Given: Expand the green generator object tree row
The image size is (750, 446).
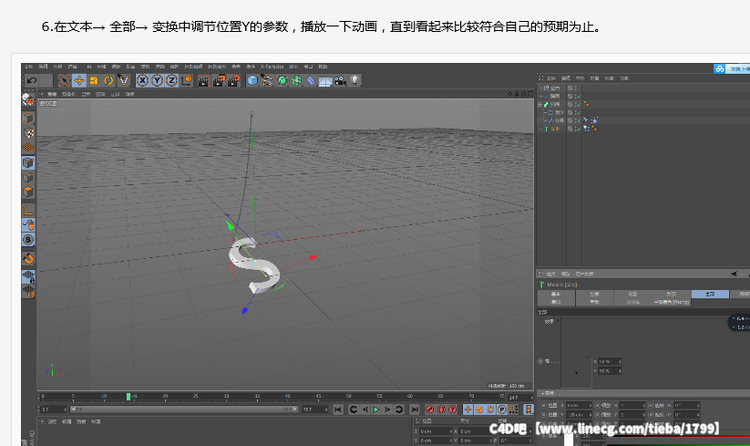Looking at the screenshot, I should point(540,104).
